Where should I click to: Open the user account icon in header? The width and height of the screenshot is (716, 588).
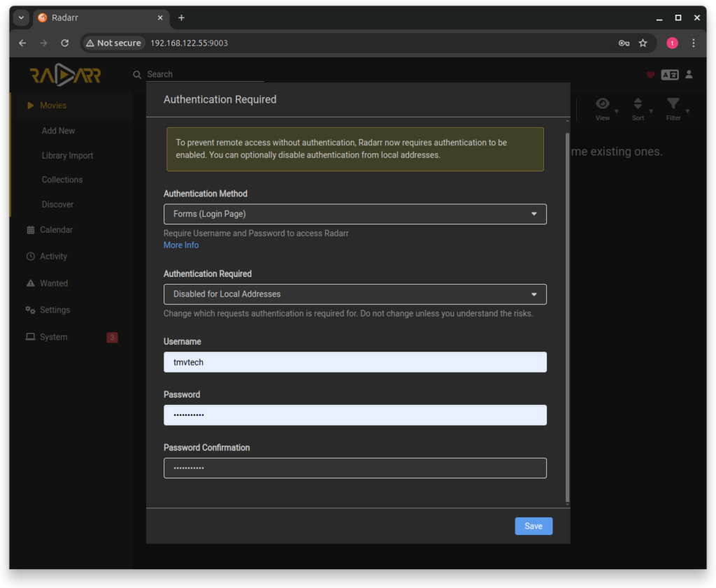(689, 74)
